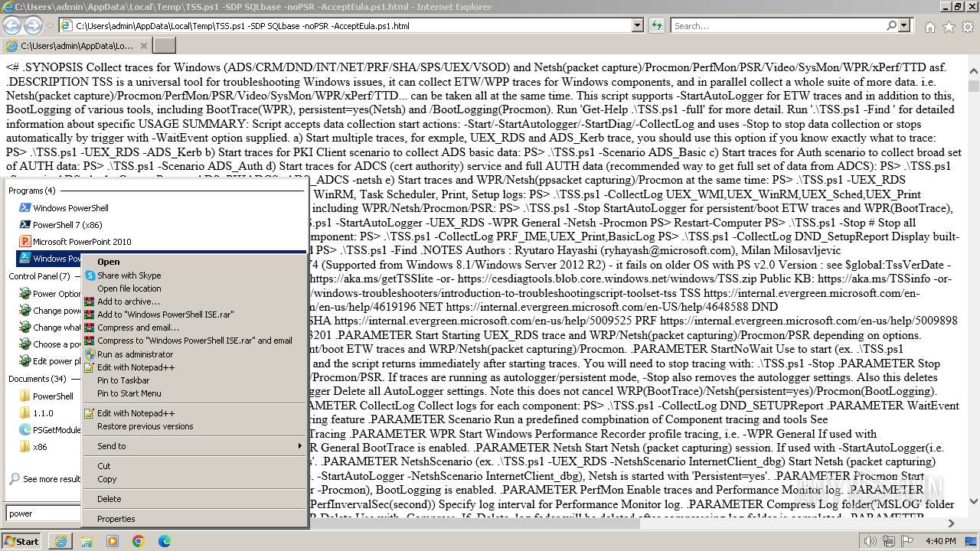
Task: Click the horizontal scrollbar right arrow
Action: coord(952,523)
